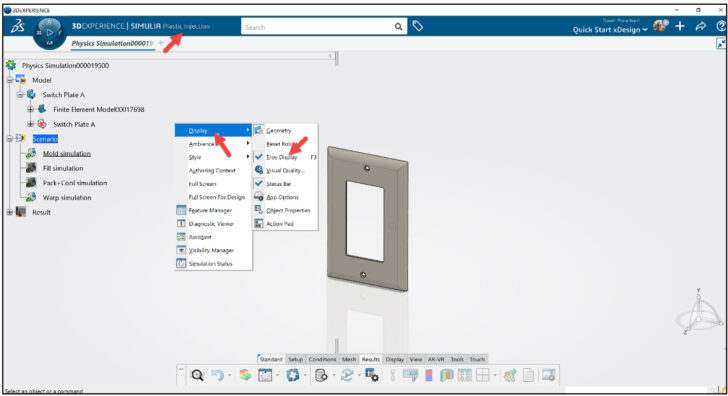Click the share arrow icon in header
This screenshot has height=396, width=728.
point(701,26)
